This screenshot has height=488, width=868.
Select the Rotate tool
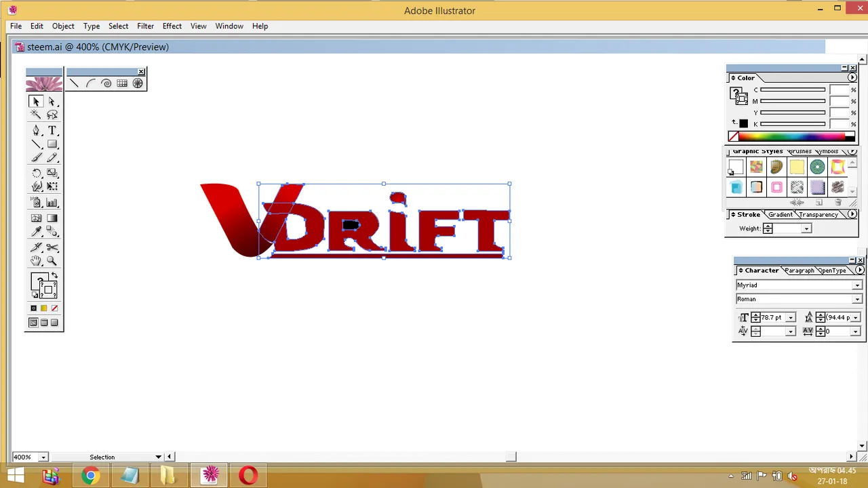coord(36,173)
